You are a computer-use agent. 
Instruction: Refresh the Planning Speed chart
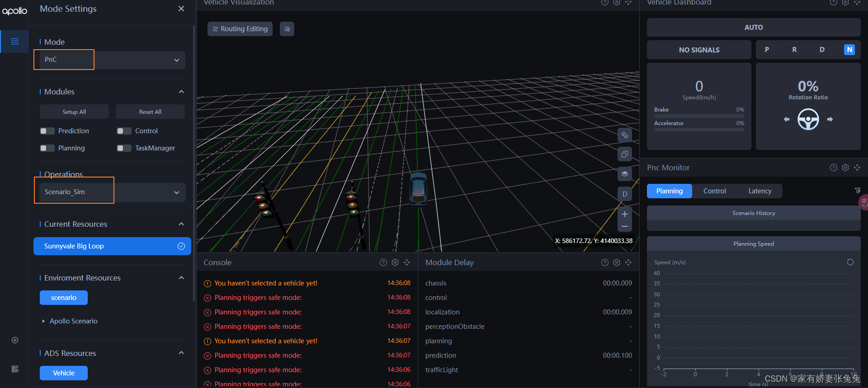[850, 262]
